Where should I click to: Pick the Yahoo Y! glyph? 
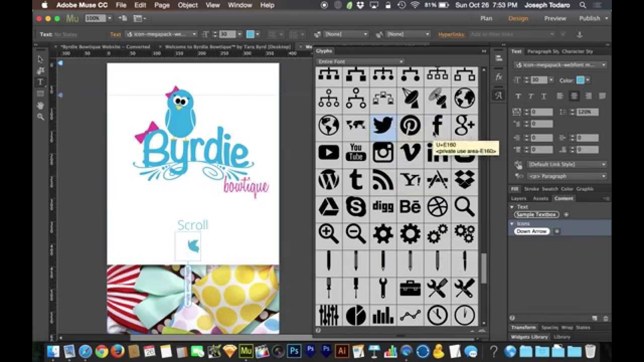point(410,179)
